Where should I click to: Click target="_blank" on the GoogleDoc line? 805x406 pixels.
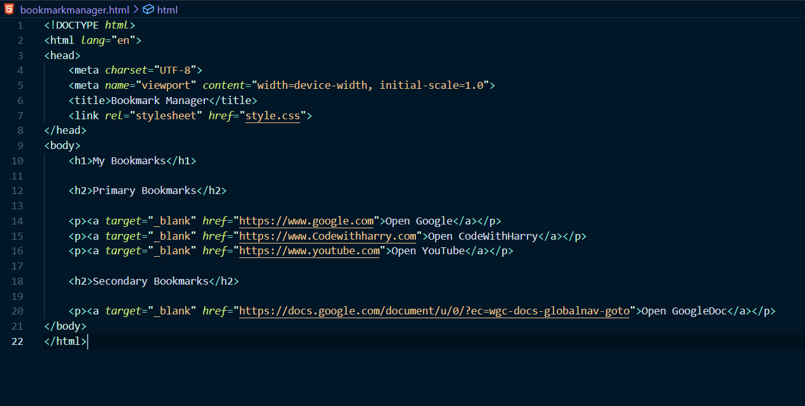pyautogui.click(x=151, y=311)
